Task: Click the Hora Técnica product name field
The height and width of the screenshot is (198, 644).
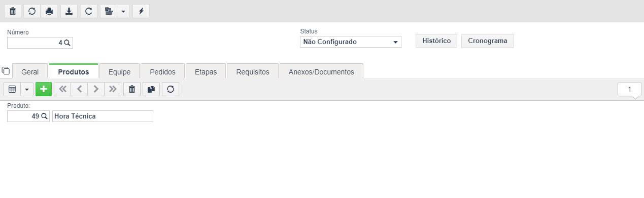Action: point(103,116)
